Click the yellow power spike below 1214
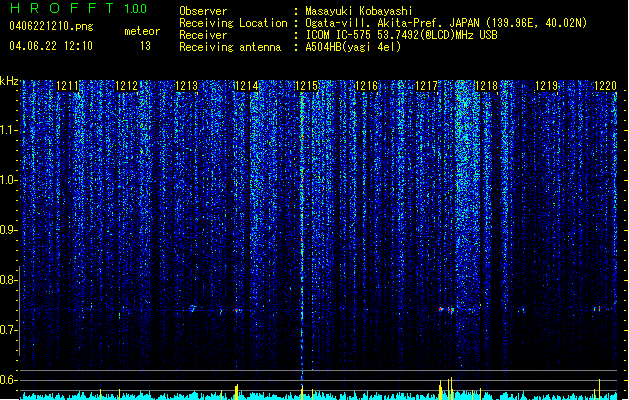 [x=237, y=390]
